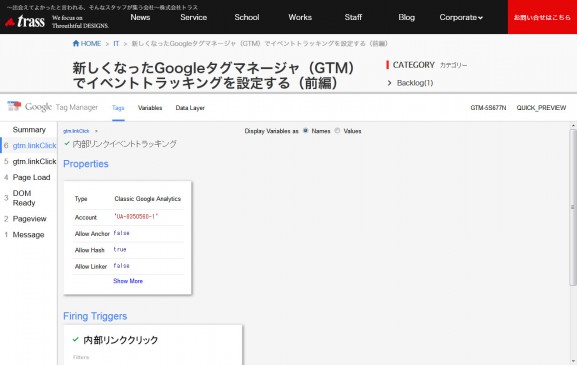
Task: Expand properties with Show More
Action: click(x=128, y=281)
